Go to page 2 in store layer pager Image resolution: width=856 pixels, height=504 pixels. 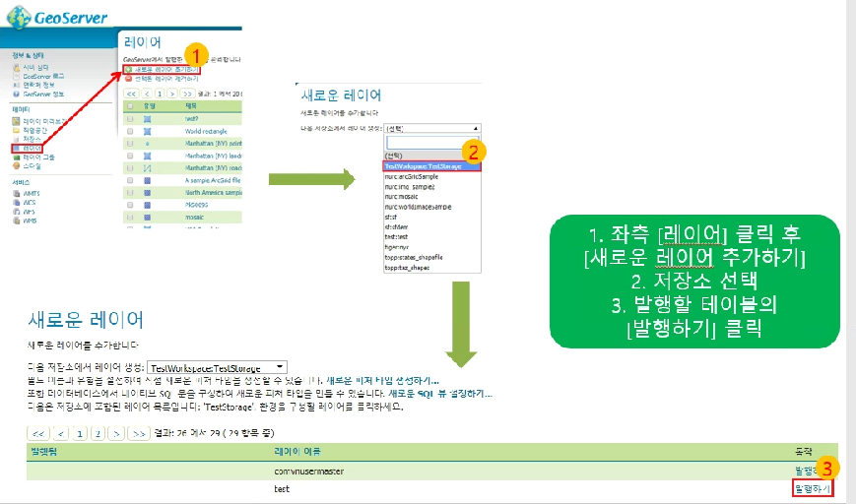[x=98, y=434]
